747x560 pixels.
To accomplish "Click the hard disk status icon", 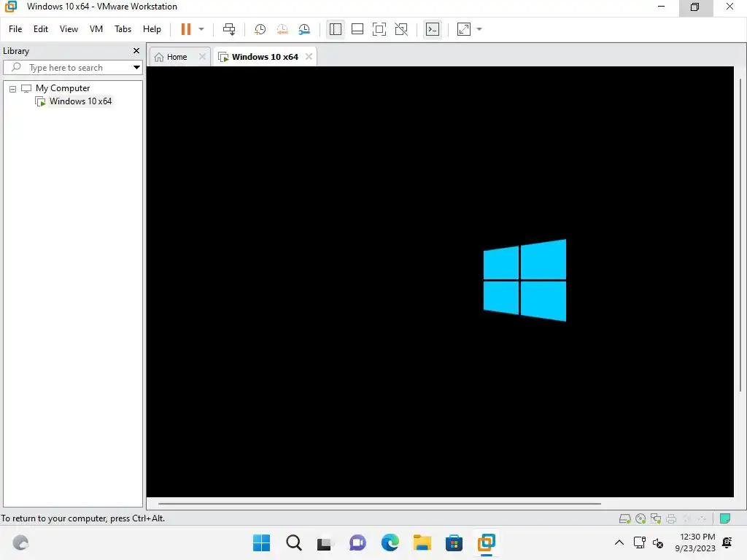I will pyautogui.click(x=625, y=518).
